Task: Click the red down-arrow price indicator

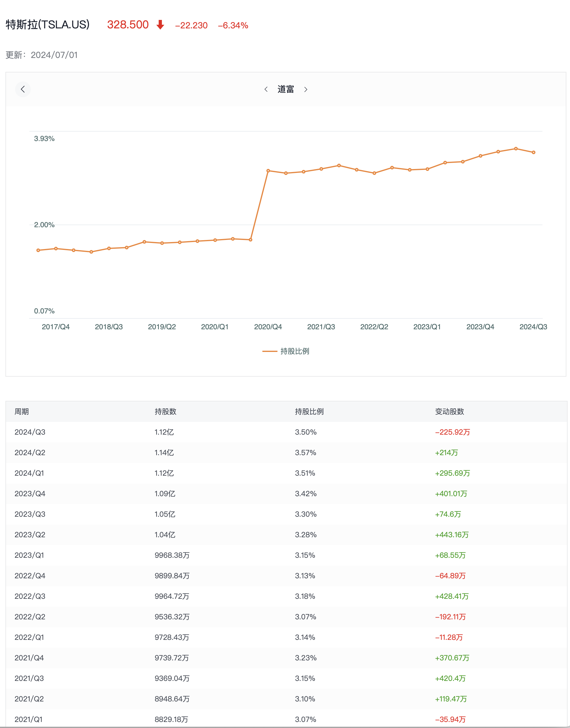Action: tap(160, 25)
